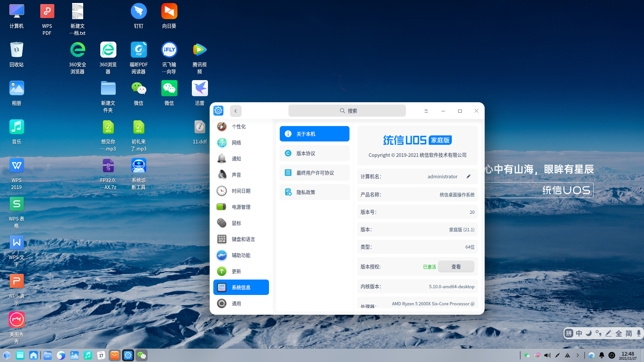Launch 向日葵 from the desktop
This screenshot has width=644, height=362.
coord(169,16)
